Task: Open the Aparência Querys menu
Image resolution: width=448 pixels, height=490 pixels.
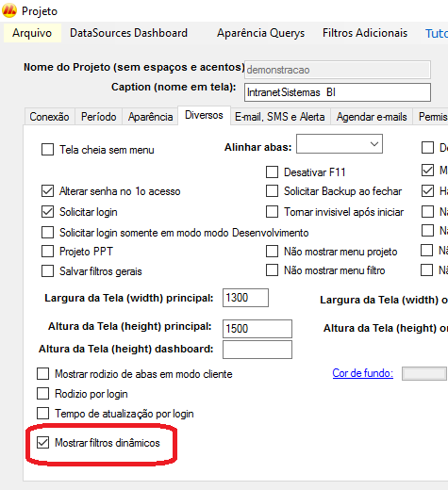Action: click(x=260, y=33)
